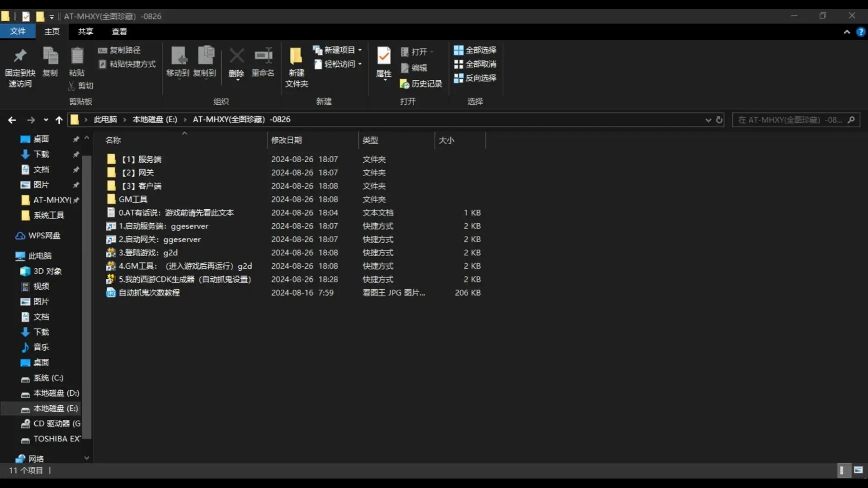The width and height of the screenshot is (868, 488).
Task: Click the Copy icon in ribbon
Action: [50, 56]
